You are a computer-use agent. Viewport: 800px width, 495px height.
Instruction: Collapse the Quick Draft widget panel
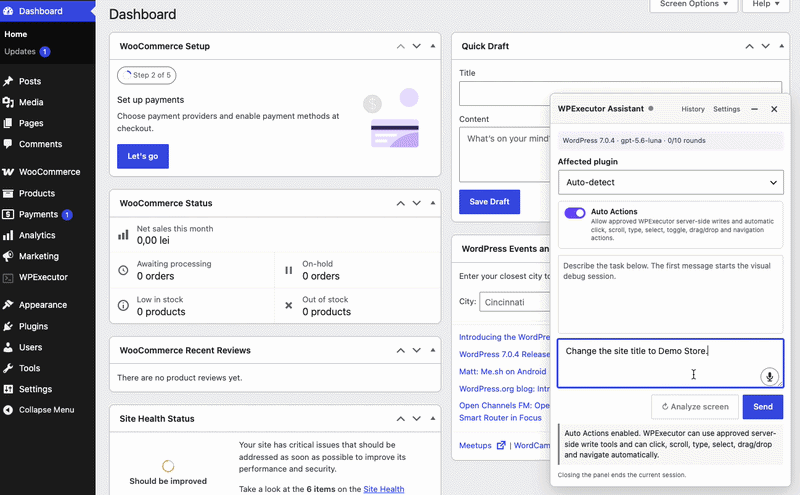781,46
